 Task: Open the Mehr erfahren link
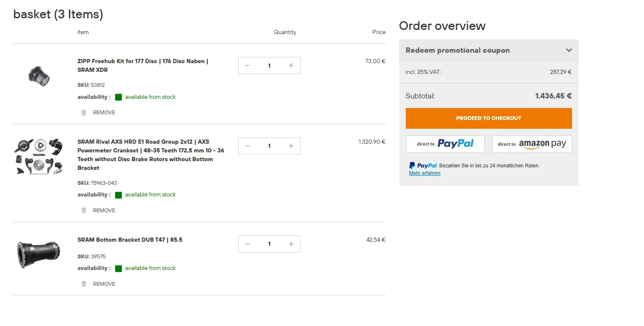pos(424,173)
